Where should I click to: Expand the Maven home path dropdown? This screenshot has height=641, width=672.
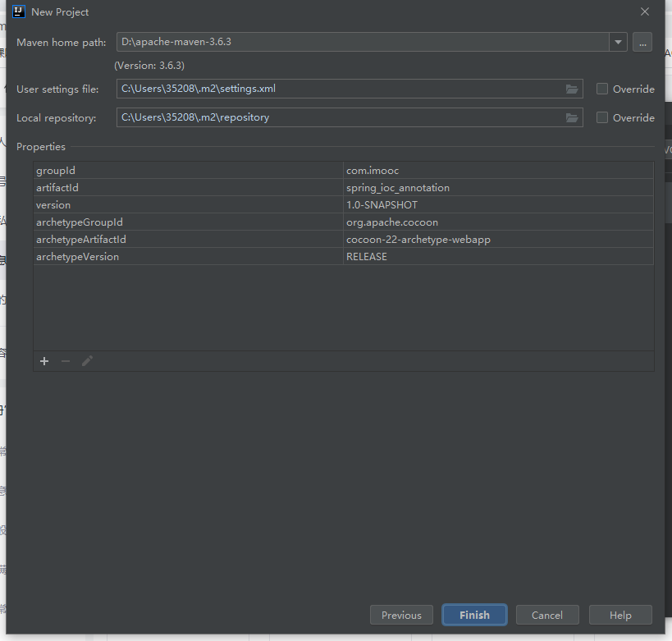[x=618, y=42]
